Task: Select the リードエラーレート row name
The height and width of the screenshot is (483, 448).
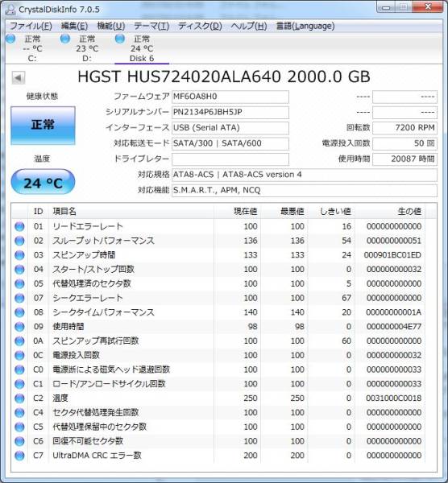Action: [88, 227]
